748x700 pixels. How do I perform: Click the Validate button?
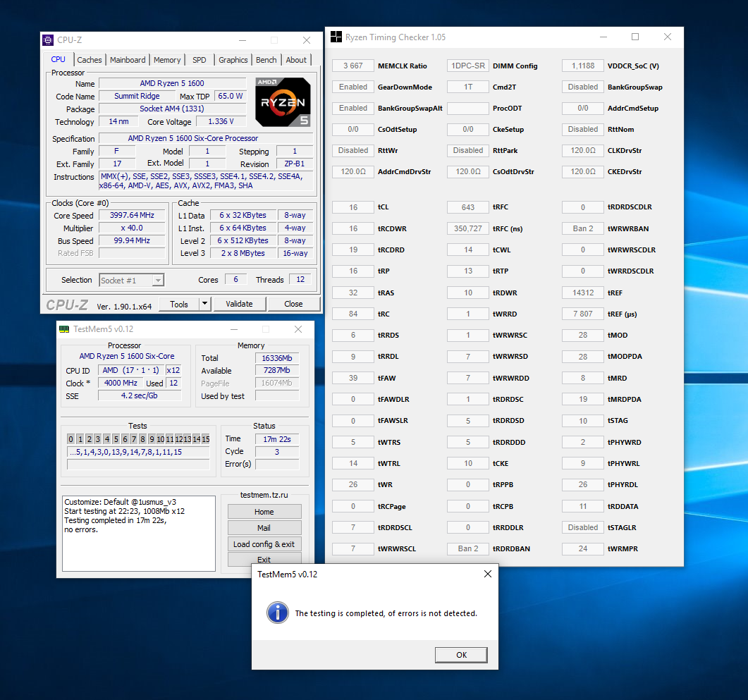click(239, 304)
